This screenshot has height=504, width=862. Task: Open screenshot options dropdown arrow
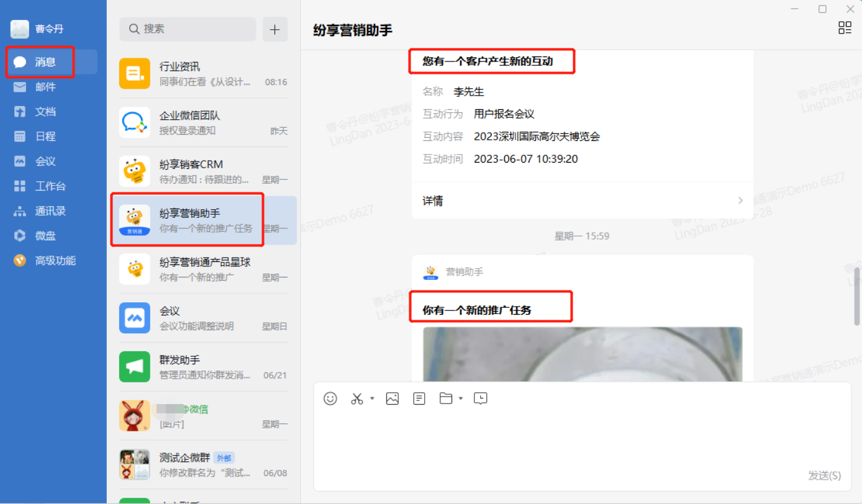[372, 398]
